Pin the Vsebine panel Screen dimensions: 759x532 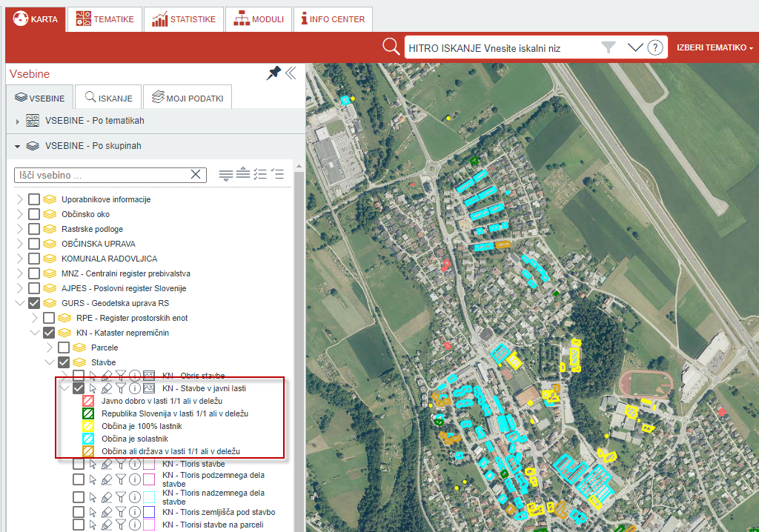tap(274, 73)
